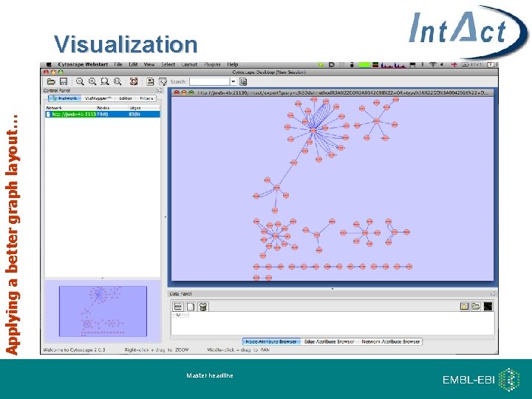Switch to the Network tab in Control Panel

coord(64,98)
